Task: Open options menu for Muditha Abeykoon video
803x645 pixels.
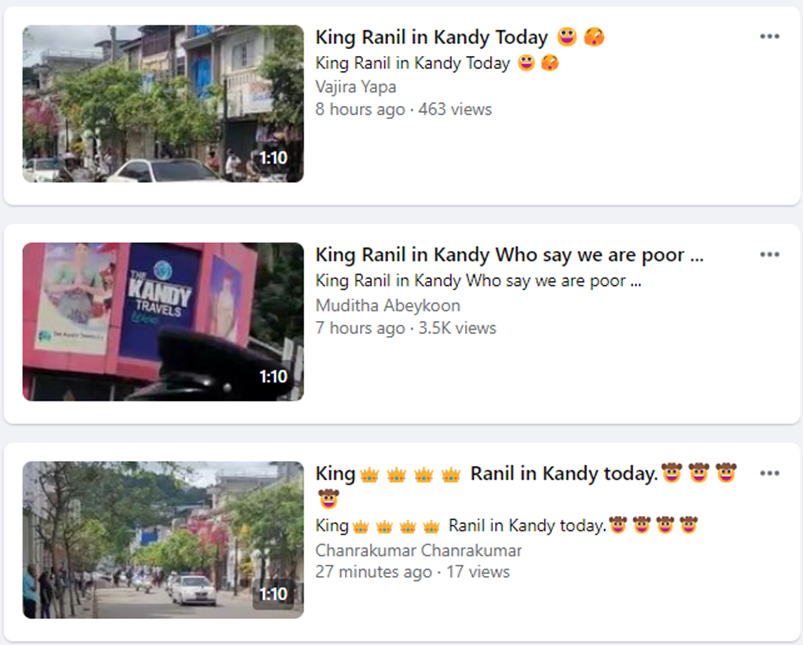Action: pyautogui.click(x=769, y=255)
